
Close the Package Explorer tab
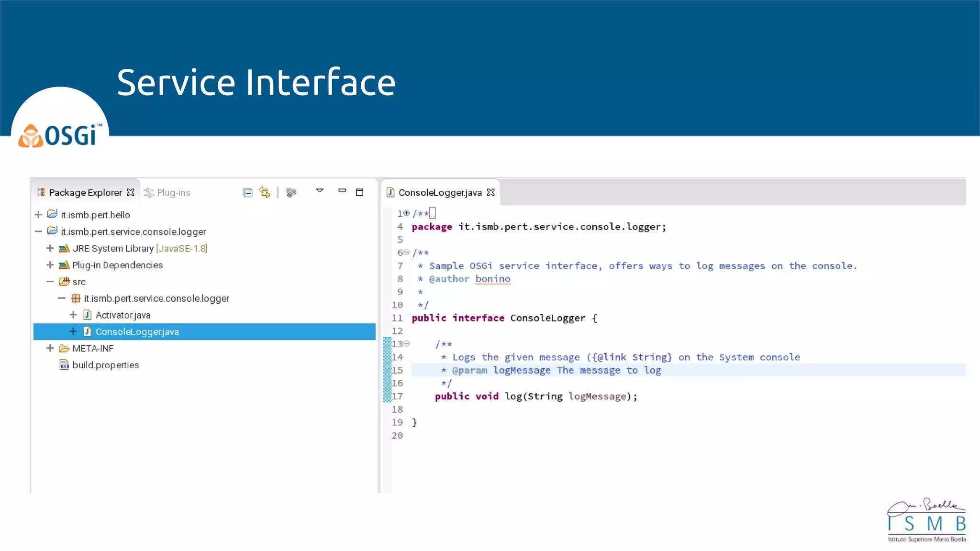(x=131, y=192)
